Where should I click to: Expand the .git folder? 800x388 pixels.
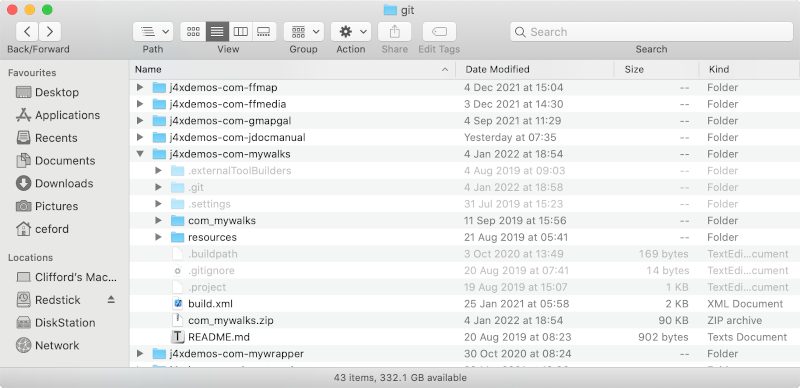(x=159, y=187)
